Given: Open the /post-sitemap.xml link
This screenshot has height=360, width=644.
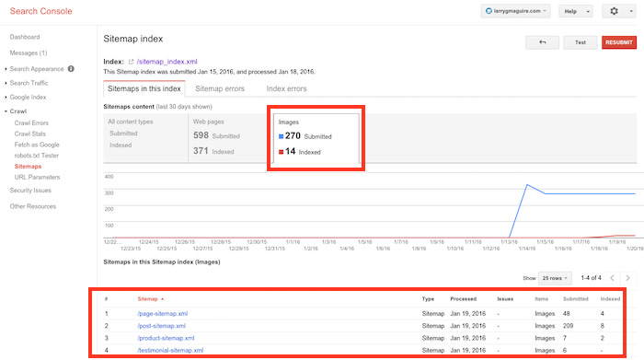Looking at the screenshot, I should tap(161, 326).
